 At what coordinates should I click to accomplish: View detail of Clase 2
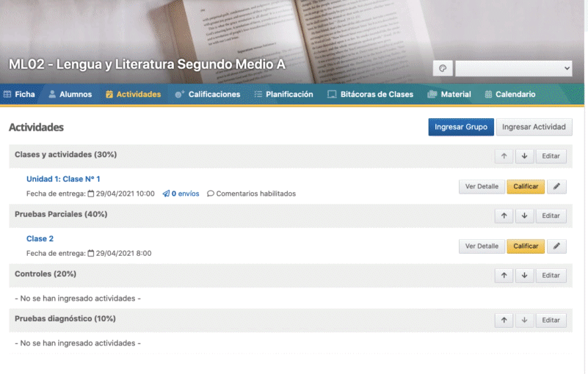click(482, 246)
